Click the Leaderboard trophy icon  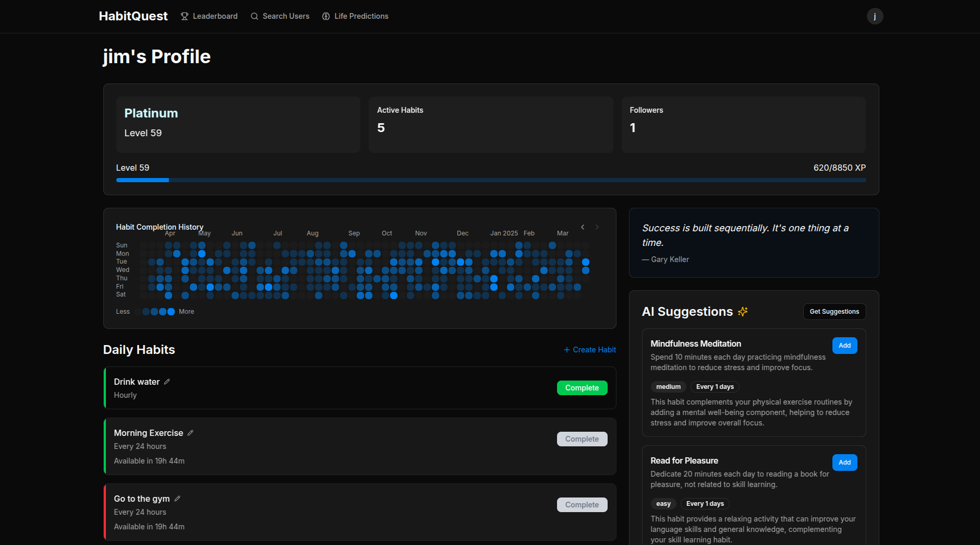pos(184,16)
